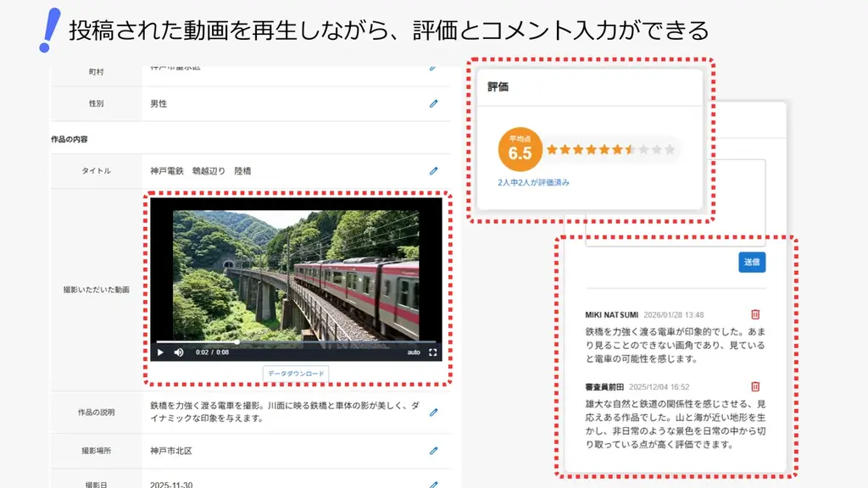Image resolution: width=868 pixels, height=488 pixels.
Task: Click the データダウンロード button
Action: pos(298,374)
